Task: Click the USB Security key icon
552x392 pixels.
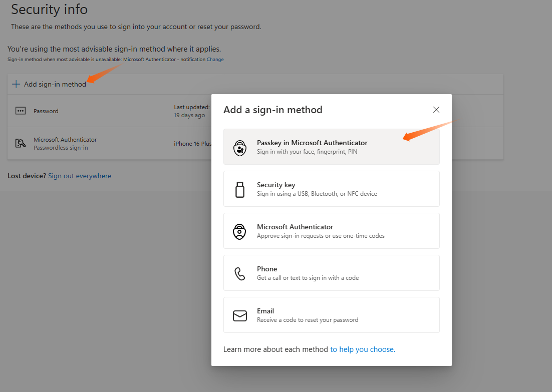Action: click(240, 189)
